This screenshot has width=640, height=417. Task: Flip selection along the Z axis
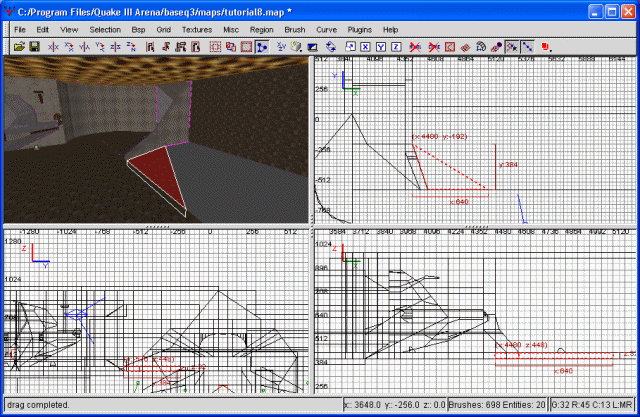click(116, 47)
